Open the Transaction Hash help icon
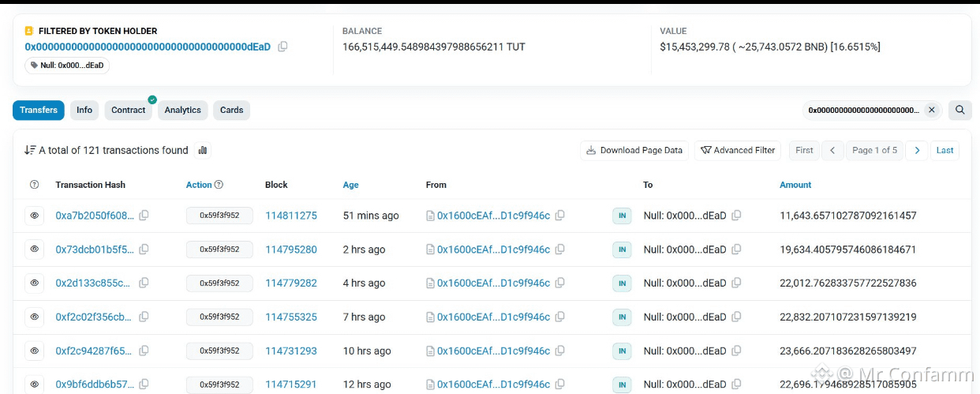The image size is (980, 394). coord(34,185)
